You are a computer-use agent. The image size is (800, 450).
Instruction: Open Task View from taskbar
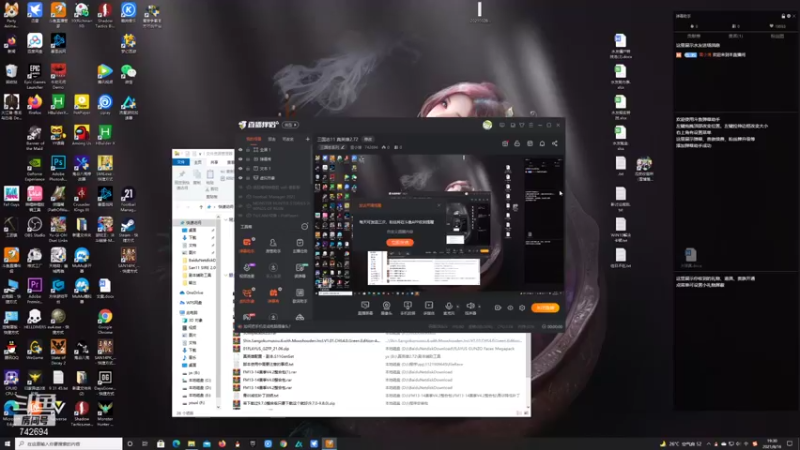[x=145, y=444]
